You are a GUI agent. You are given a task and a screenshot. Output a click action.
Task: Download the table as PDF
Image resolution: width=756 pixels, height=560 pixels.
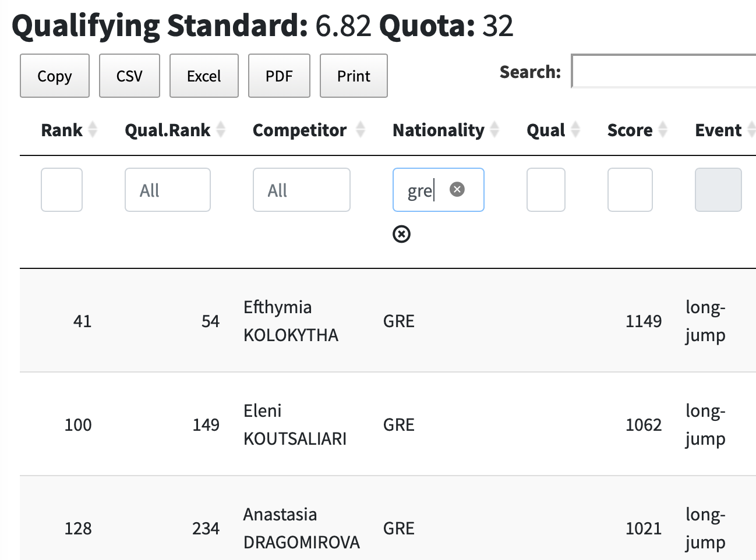(x=279, y=76)
